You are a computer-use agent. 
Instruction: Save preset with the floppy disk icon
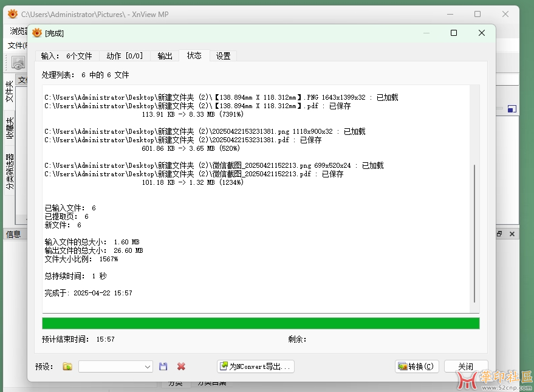click(x=163, y=366)
